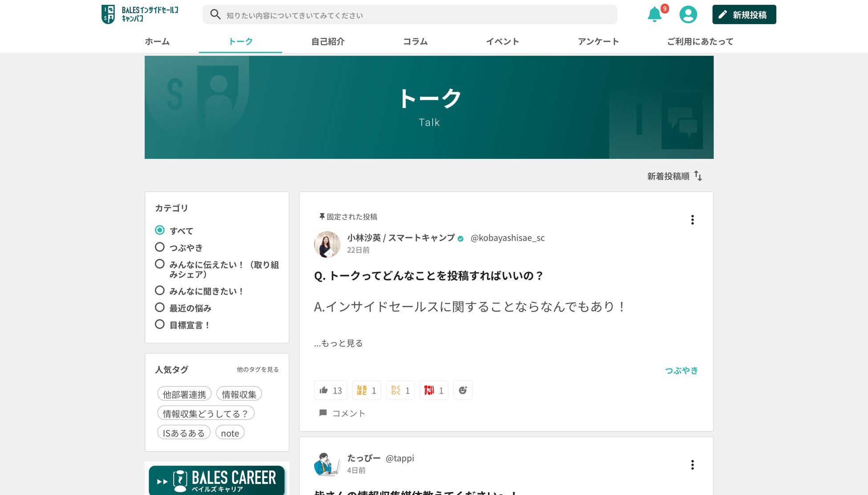Image resolution: width=868 pixels, height=495 pixels.
Task: Click the 情報収集どうしてる？ tag chip
Action: coord(205,414)
